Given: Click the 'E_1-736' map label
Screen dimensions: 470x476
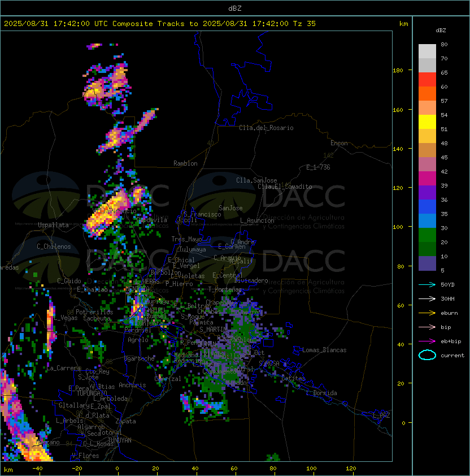Looking at the screenshot, I should click(x=318, y=167).
